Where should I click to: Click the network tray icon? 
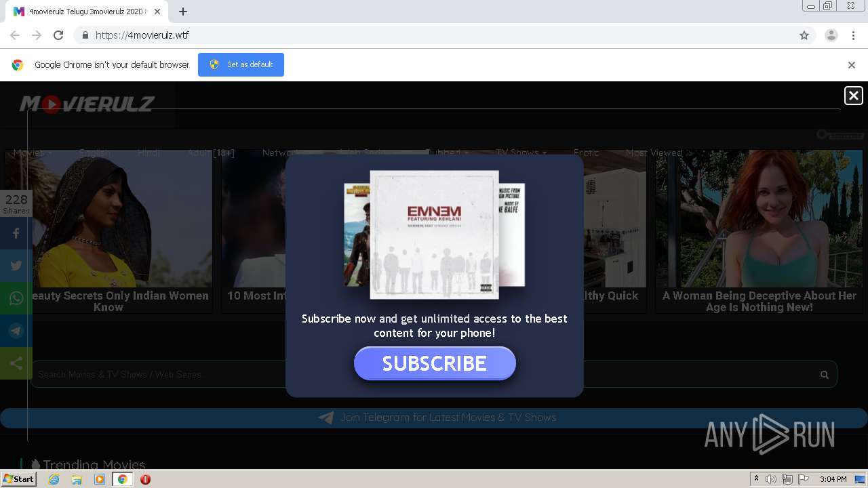787,479
